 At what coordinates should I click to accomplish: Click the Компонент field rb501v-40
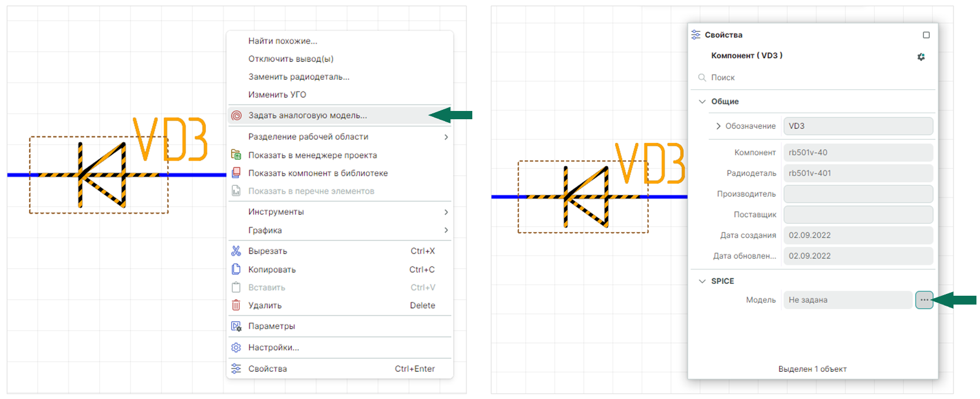[x=858, y=152]
